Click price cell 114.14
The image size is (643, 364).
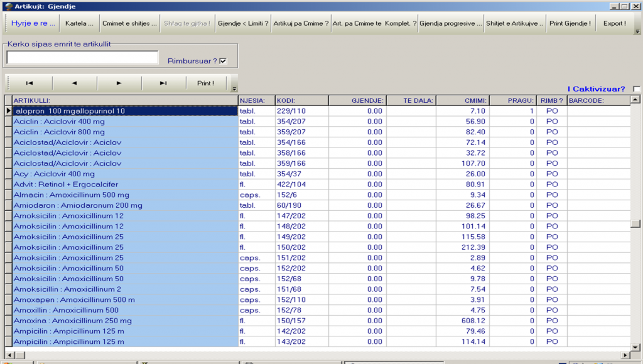[463, 342]
